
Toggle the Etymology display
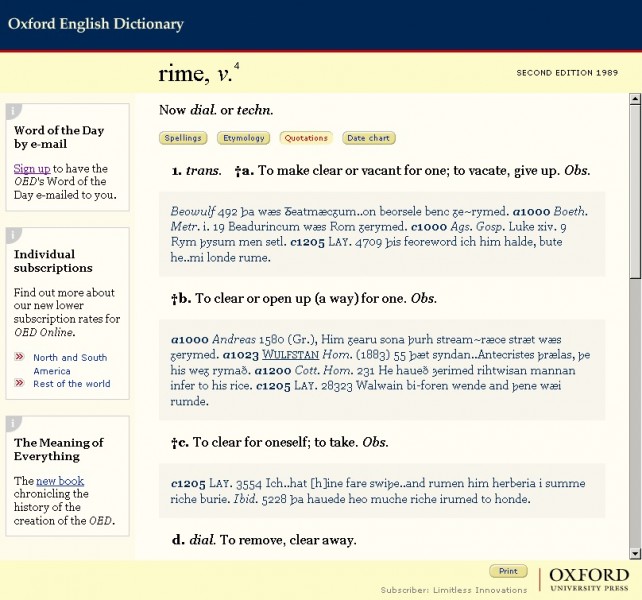[x=242, y=138]
